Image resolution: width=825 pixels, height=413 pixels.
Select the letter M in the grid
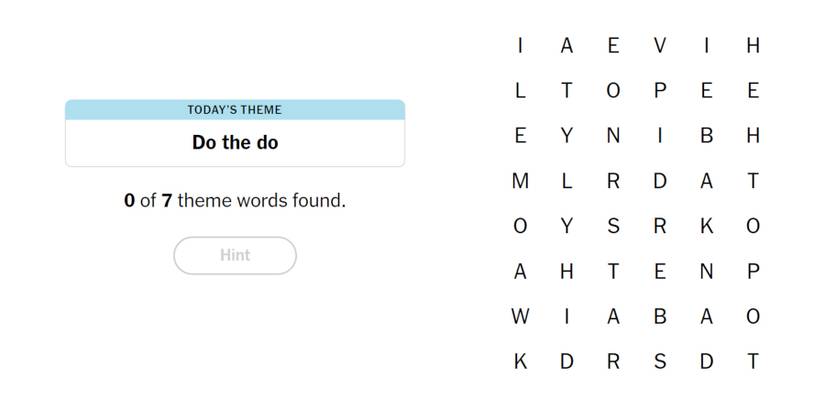520,181
